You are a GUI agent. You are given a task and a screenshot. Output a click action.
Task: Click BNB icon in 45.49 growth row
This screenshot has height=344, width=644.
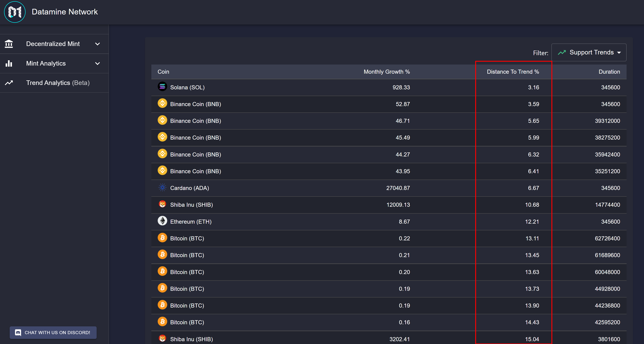[162, 137]
